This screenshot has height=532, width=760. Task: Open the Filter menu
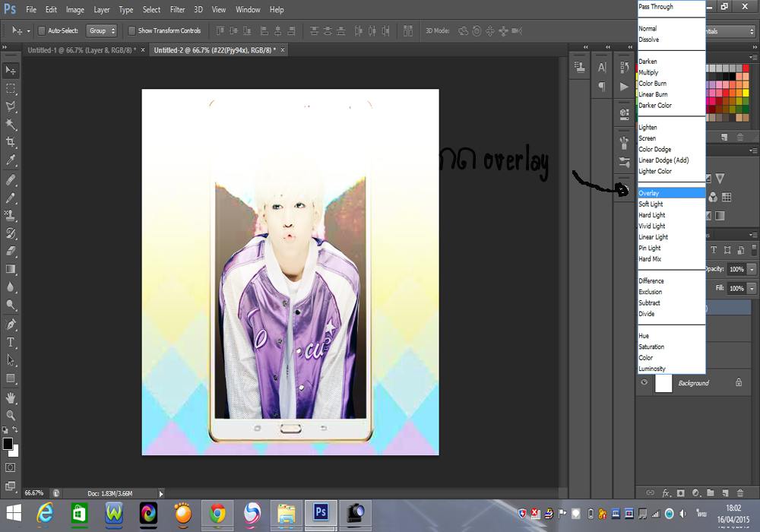click(177, 10)
